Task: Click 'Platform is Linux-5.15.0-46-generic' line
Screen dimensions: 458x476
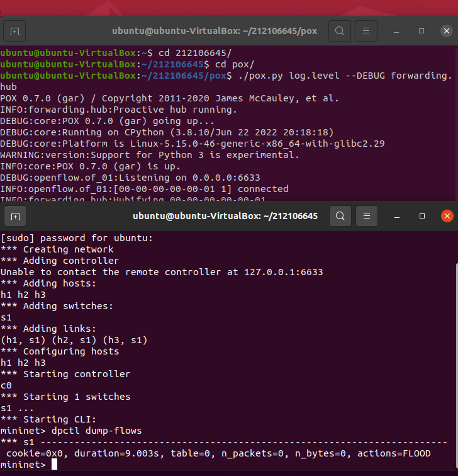Action: pos(193,144)
